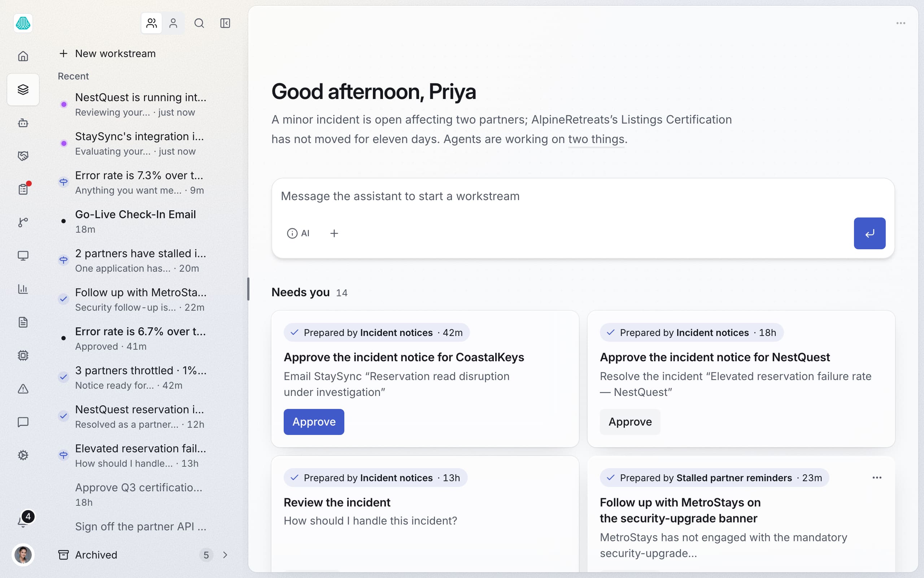The height and width of the screenshot is (578, 924).
Task: Open the MetroStays card three-dot menu
Action: tap(877, 478)
